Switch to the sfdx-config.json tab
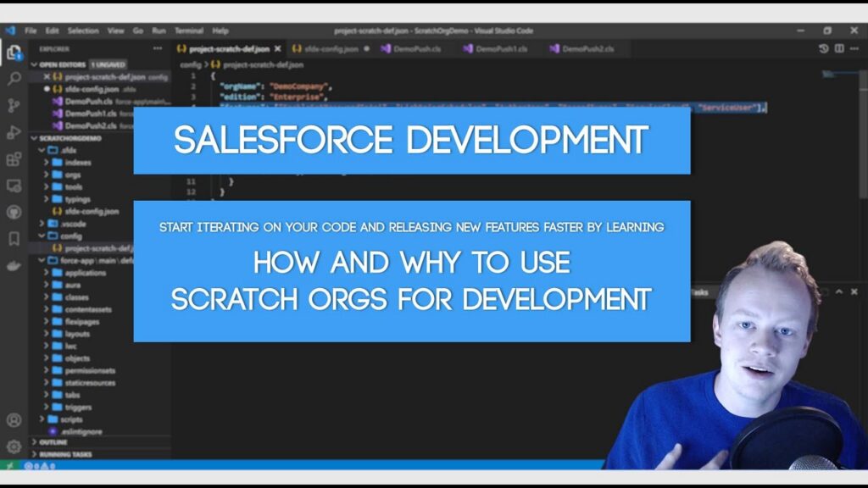This screenshot has width=868, height=488. [x=331, y=48]
